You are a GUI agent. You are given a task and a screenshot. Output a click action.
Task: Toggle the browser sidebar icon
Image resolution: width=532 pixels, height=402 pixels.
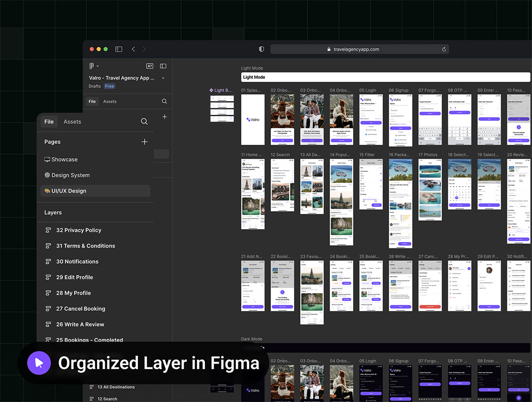[119, 49]
